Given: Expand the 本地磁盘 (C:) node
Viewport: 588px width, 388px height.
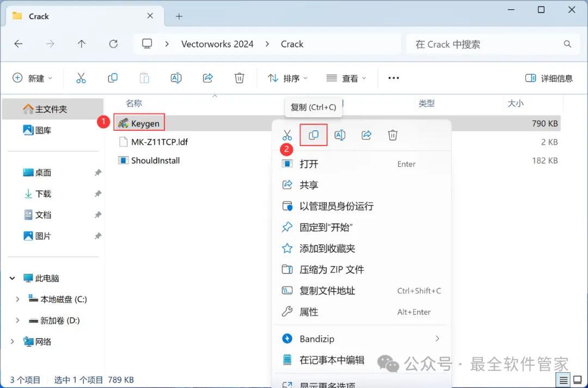Looking at the screenshot, I should coord(17,299).
